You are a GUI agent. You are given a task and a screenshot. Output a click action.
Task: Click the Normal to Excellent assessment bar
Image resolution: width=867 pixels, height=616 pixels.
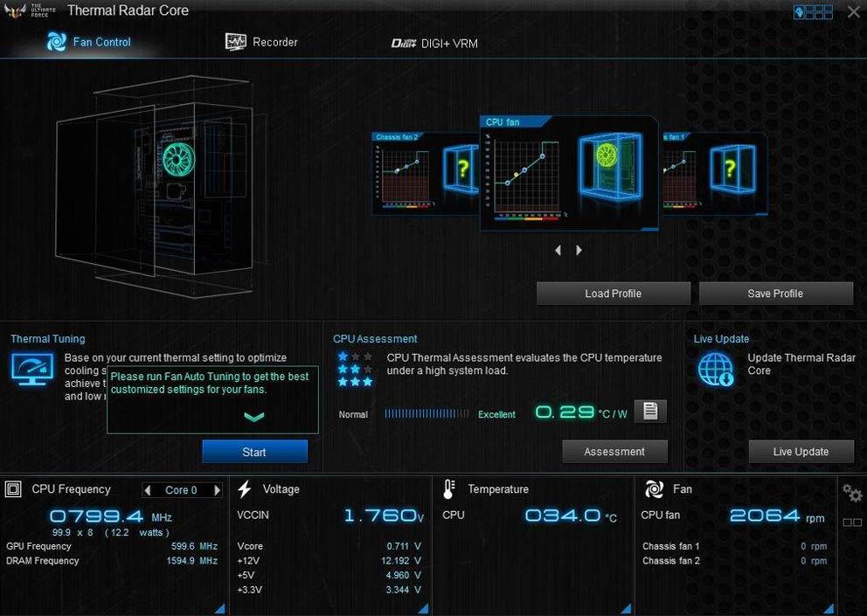427,413
